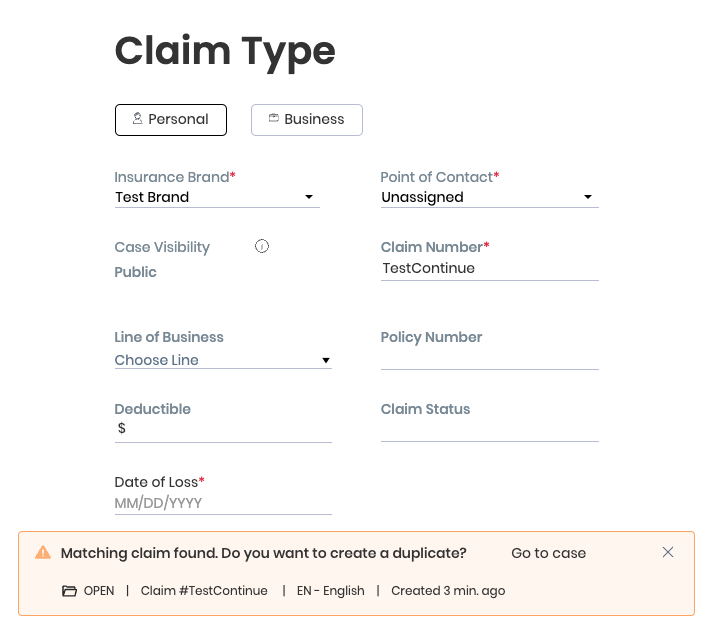Open the Point of Contact dropdown
The width and height of the screenshot is (711, 632).
489,198
